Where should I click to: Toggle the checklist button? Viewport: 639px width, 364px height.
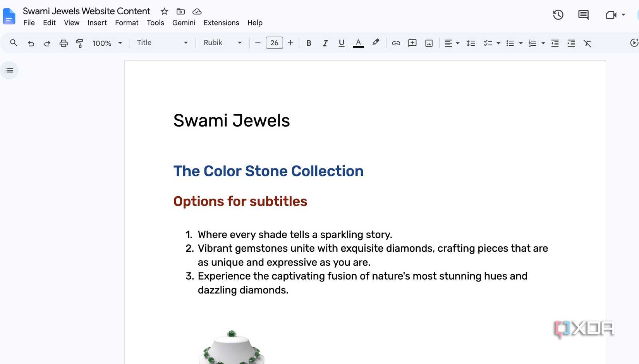pos(488,43)
